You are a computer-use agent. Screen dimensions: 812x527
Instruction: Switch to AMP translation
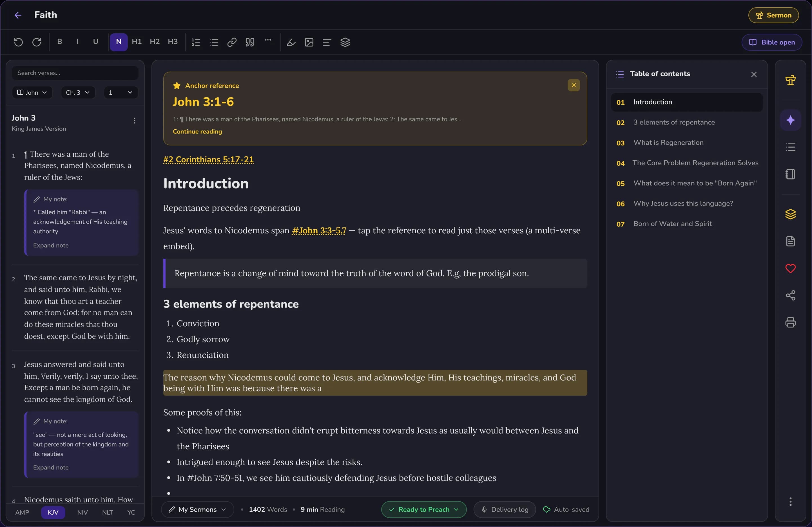[22, 512]
